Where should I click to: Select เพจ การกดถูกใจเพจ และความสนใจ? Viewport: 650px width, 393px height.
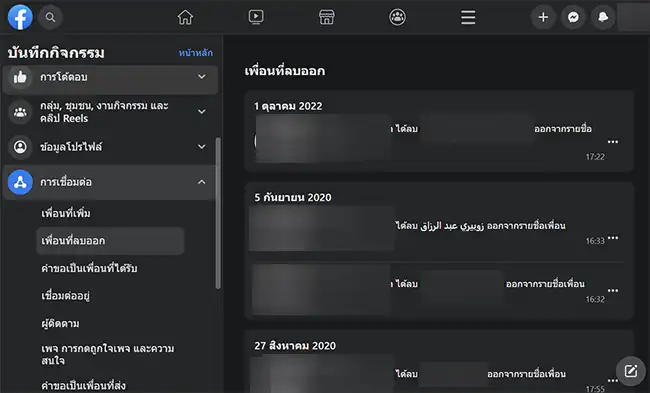tap(108, 354)
